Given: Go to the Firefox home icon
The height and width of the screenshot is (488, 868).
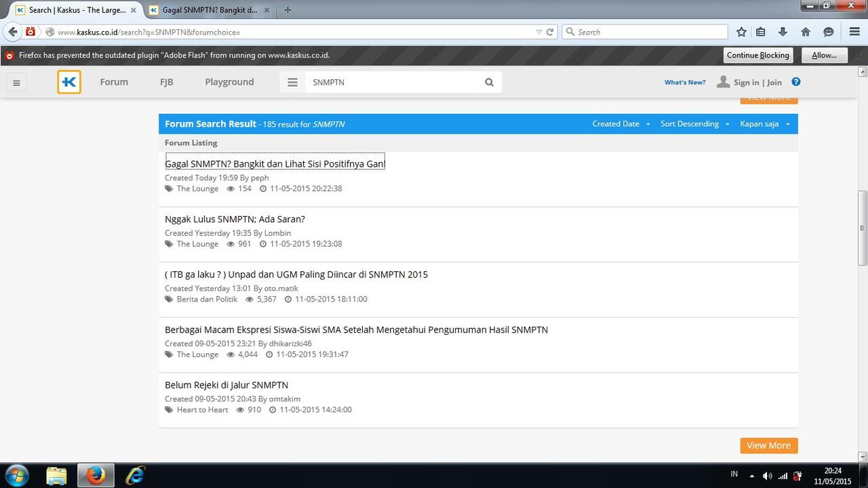Looking at the screenshot, I should [x=806, y=32].
